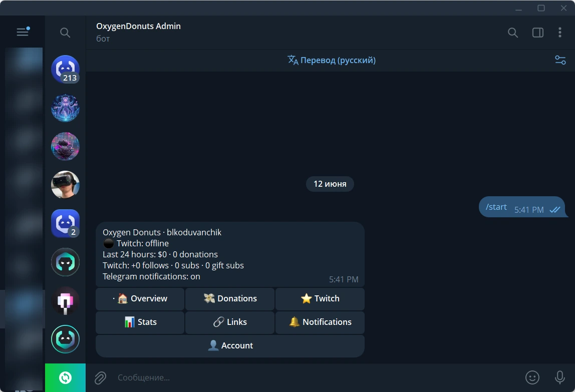Open the neon lotus avatar chat

pos(65,146)
